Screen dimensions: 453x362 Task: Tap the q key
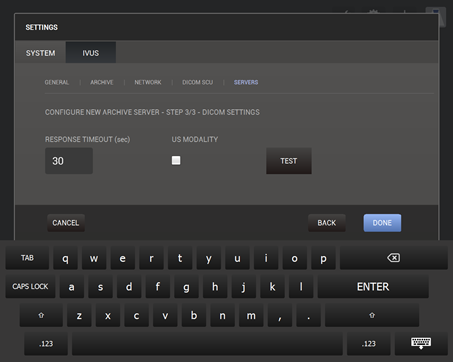[65, 258]
